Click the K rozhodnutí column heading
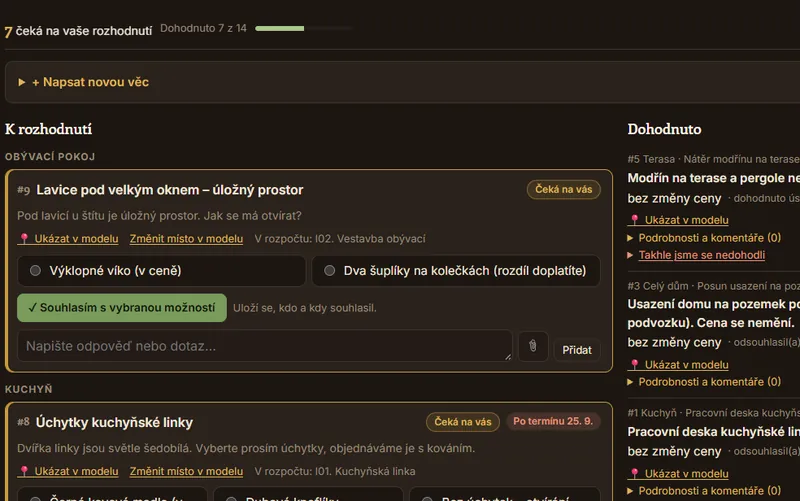This screenshot has width=800, height=501. pyautogui.click(x=48, y=129)
